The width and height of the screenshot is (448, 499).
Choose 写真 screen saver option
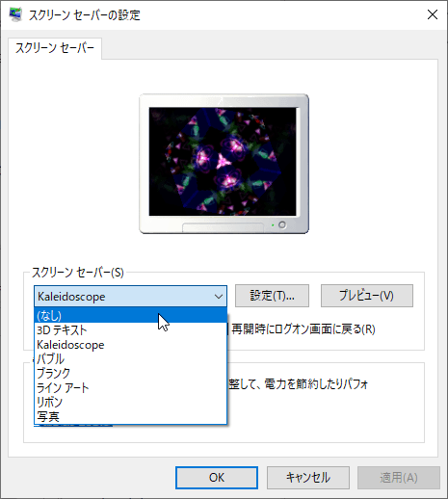[130, 416]
